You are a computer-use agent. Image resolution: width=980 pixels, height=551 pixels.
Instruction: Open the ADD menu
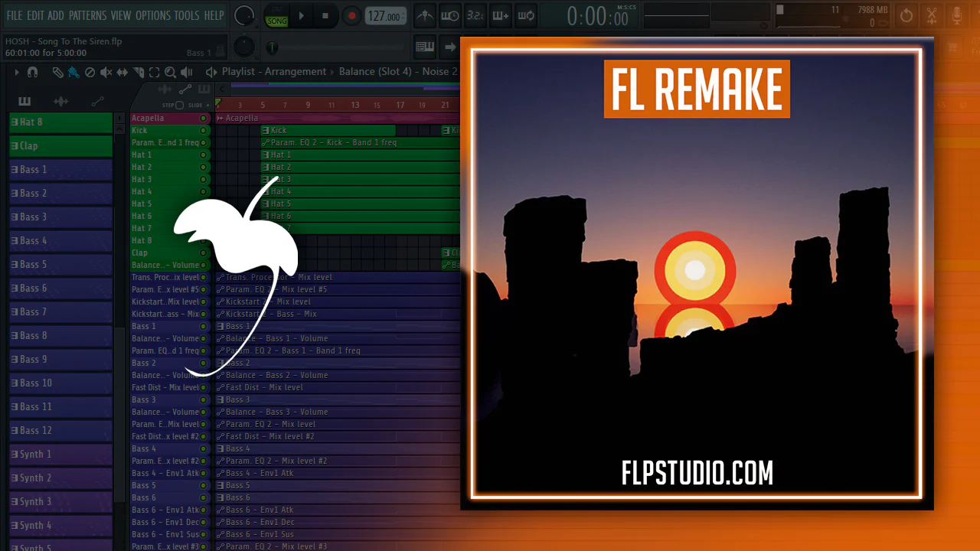[x=56, y=15]
